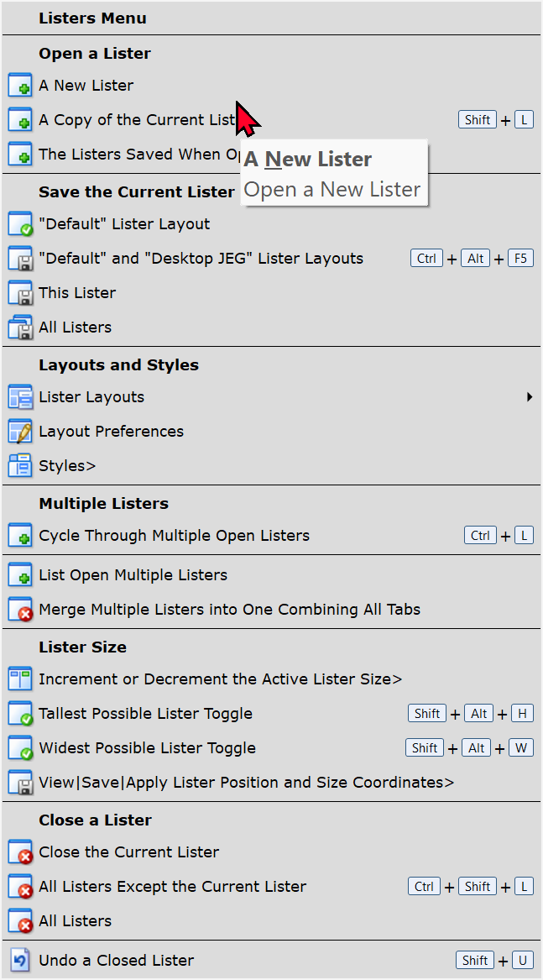Image resolution: width=543 pixels, height=980 pixels.
Task: Click the save icon beside This Lister
Action: 19,293
